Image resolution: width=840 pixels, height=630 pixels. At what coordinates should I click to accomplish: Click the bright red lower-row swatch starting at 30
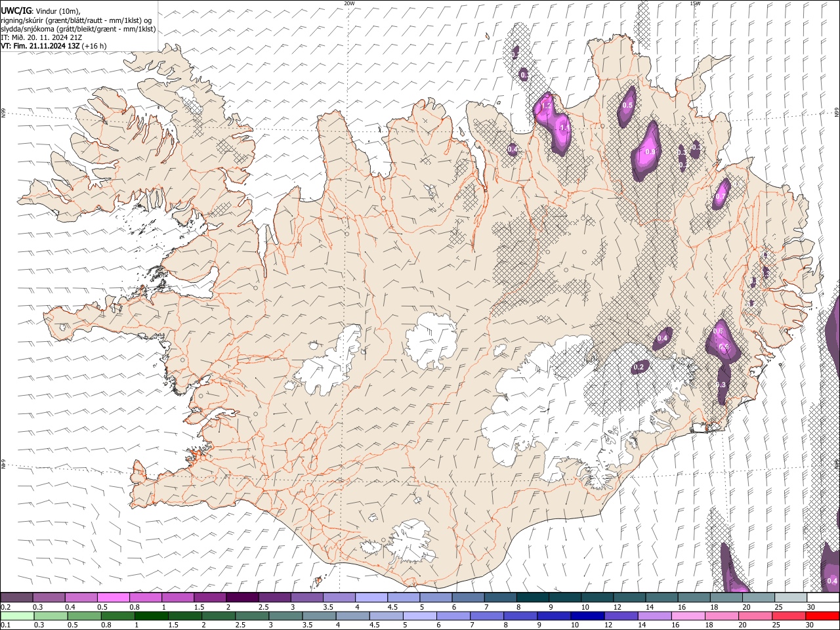(823, 616)
